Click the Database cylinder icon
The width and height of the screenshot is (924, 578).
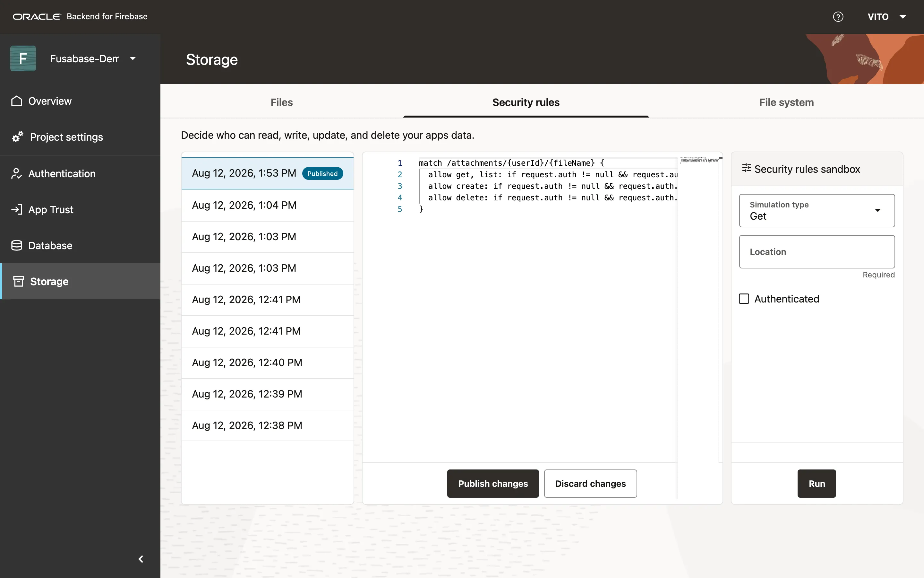[16, 245]
